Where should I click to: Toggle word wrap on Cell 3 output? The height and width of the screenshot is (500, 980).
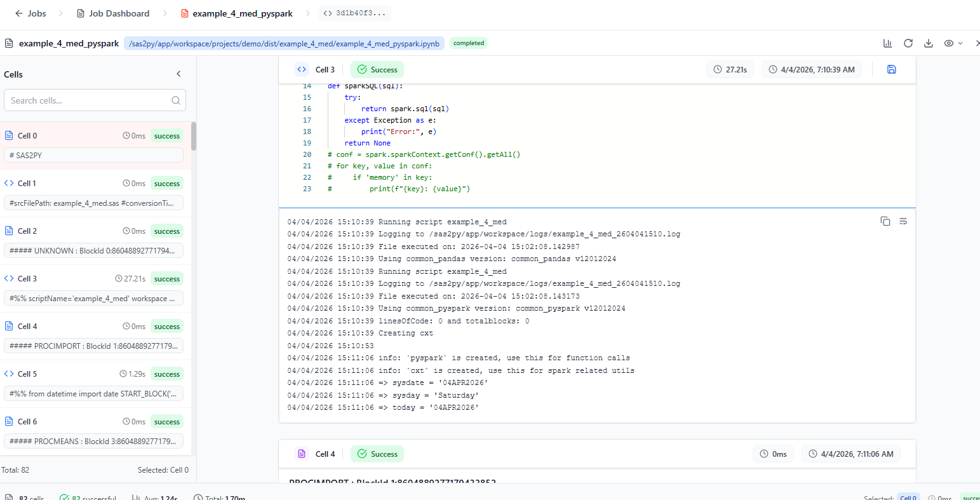click(903, 221)
